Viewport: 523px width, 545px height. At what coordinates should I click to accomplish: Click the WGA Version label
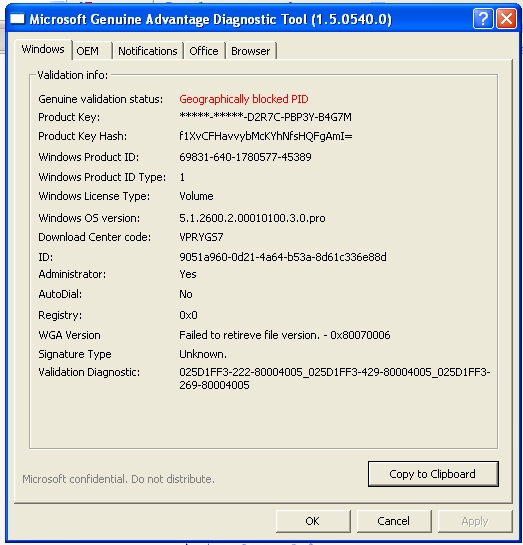(x=70, y=335)
